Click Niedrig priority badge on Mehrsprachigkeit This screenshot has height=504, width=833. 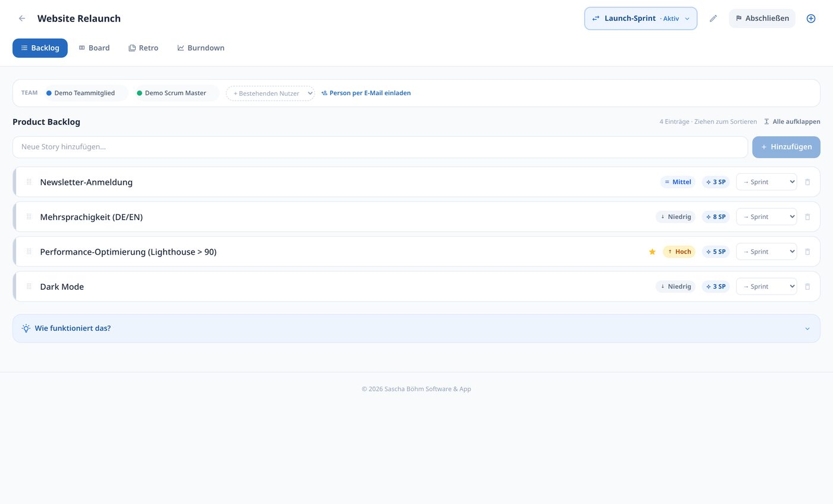[x=675, y=217]
